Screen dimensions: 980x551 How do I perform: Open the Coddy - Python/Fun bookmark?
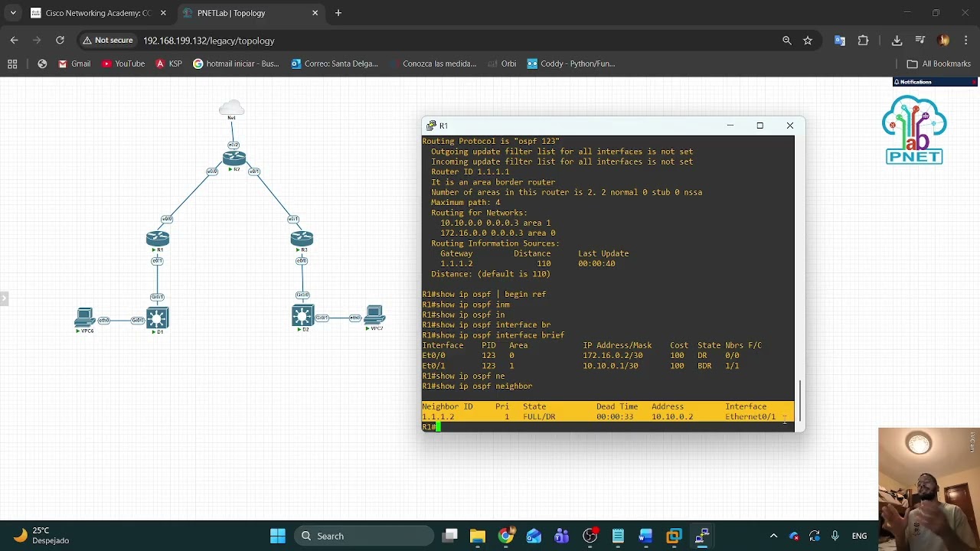coord(571,64)
